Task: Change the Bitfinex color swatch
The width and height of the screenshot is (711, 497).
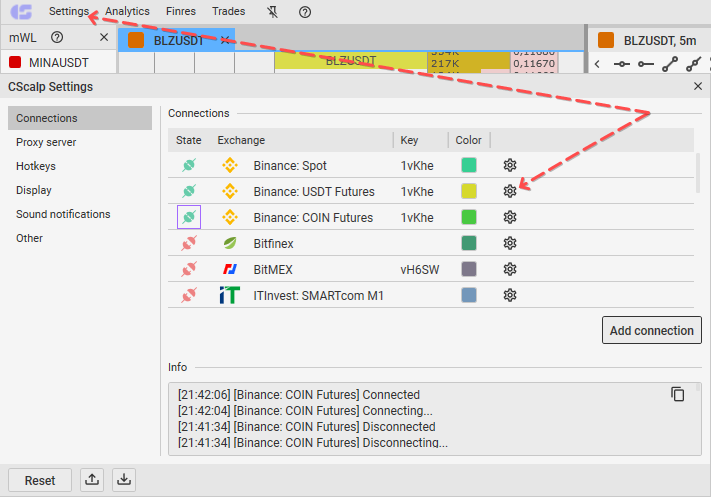Action: (x=469, y=243)
